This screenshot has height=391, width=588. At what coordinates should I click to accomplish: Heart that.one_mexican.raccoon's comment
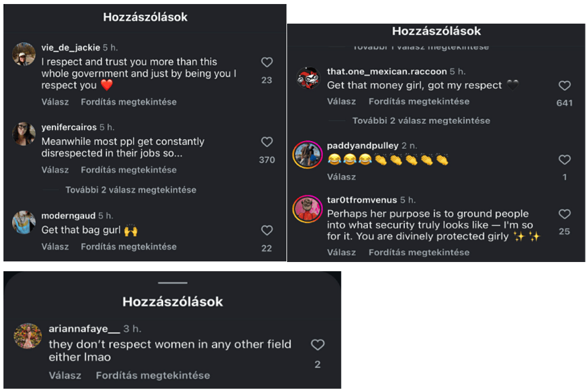564,86
